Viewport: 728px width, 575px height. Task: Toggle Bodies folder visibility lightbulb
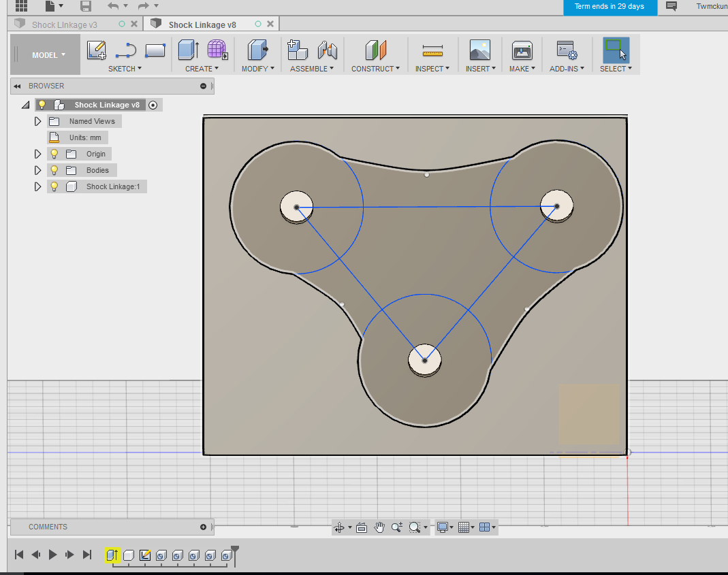coord(54,170)
